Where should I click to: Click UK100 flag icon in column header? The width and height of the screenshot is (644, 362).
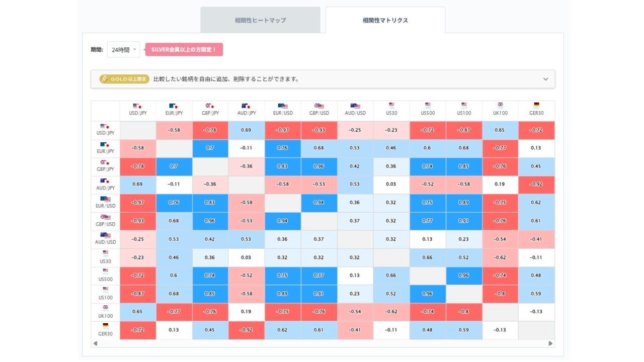[500, 106]
